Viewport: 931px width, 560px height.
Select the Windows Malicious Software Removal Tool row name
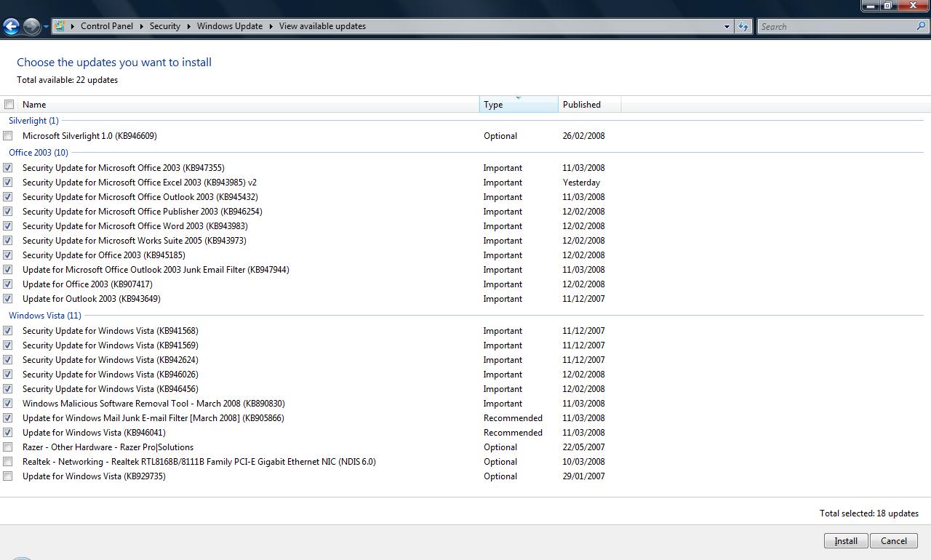153,404
